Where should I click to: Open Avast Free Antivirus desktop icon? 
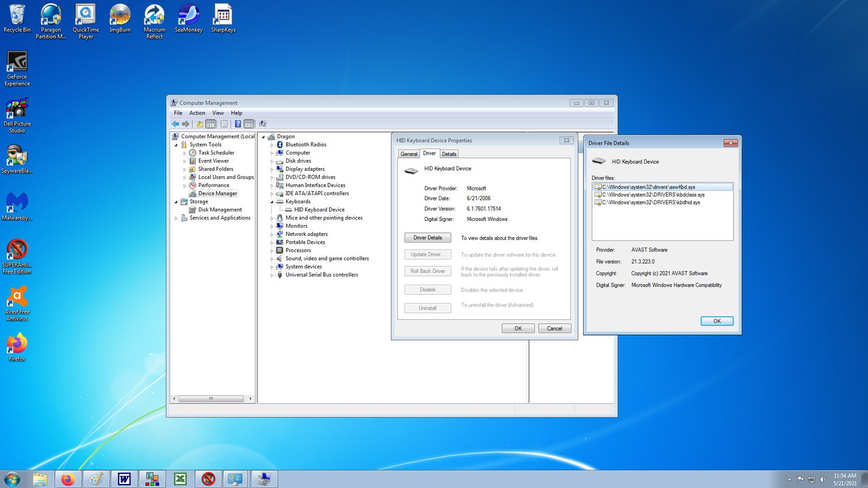(x=17, y=303)
